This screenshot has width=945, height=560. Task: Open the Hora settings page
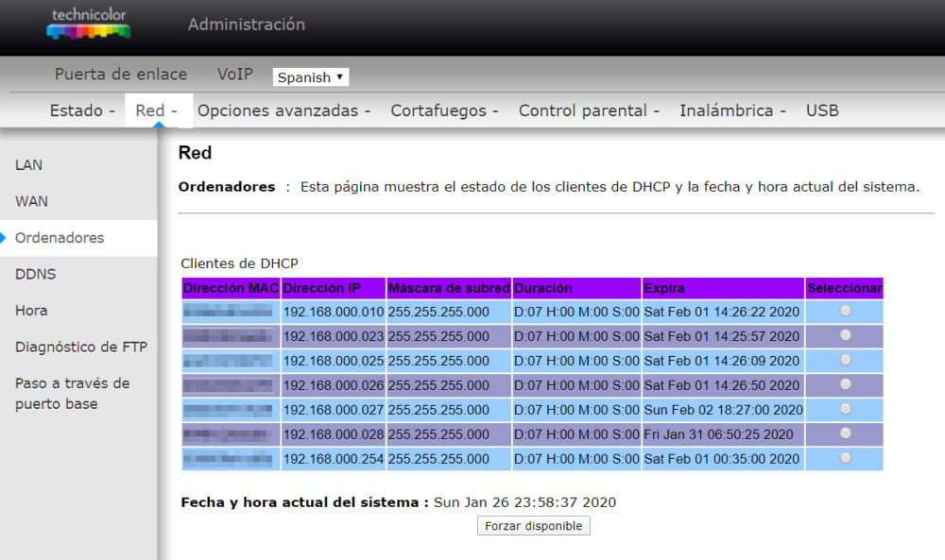coord(29,310)
